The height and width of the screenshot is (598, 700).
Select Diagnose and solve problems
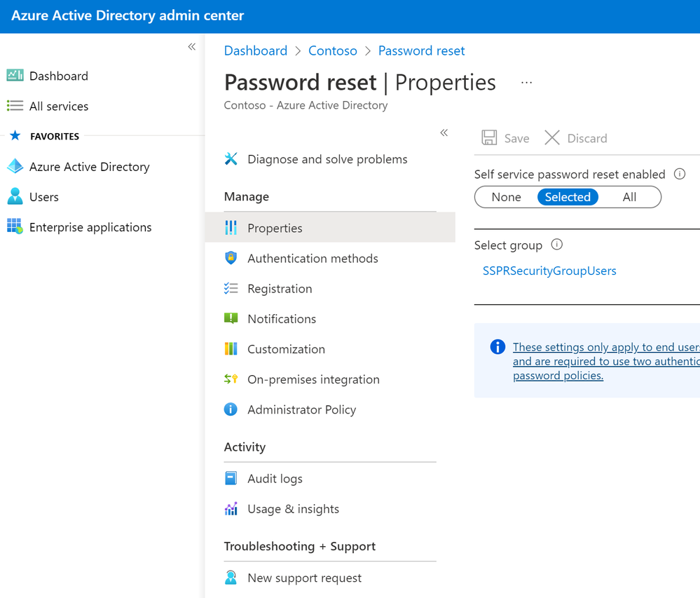coord(327,159)
